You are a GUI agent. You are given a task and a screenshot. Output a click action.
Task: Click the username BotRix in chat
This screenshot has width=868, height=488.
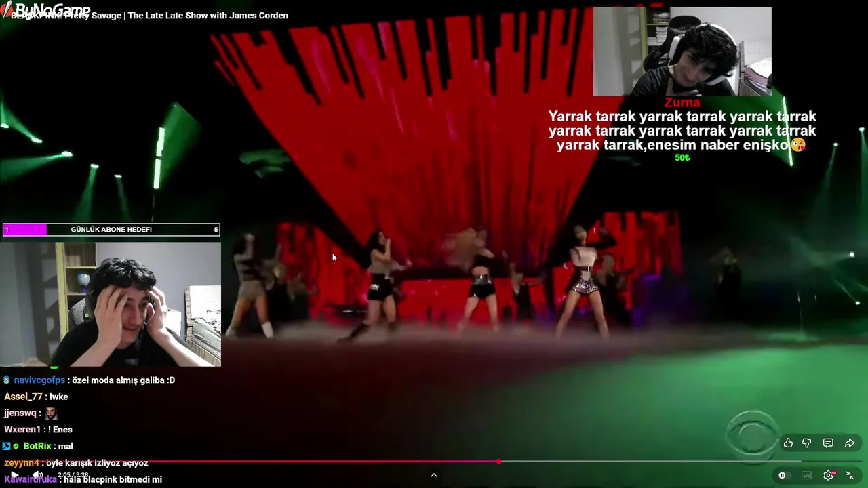click(37, 446)
